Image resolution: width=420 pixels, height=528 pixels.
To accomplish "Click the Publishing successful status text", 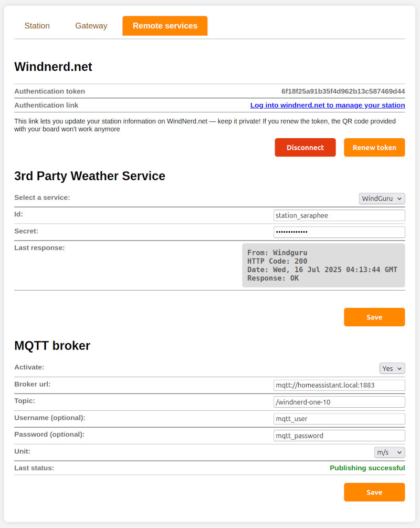I will point(367,468).
